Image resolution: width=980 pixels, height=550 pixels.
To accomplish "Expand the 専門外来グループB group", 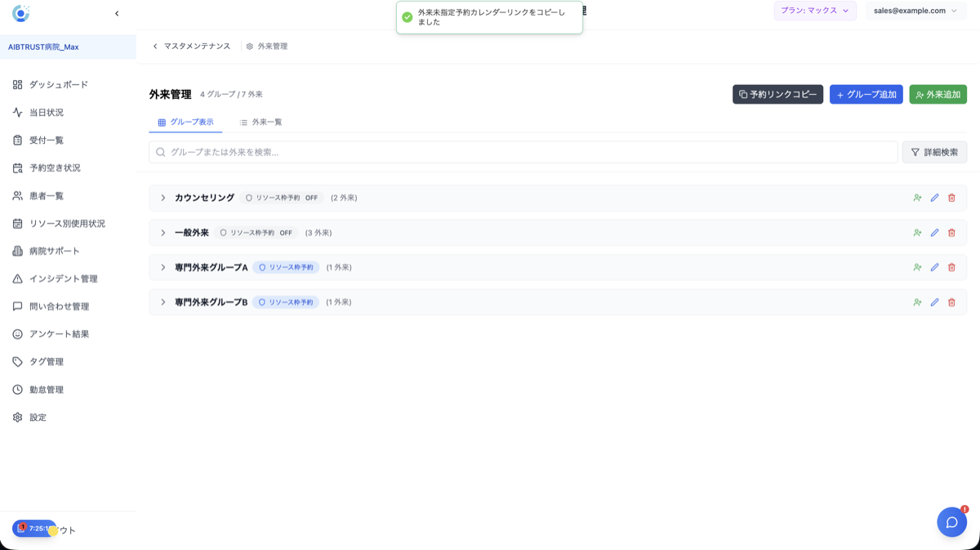I will [x=163, y=302].
